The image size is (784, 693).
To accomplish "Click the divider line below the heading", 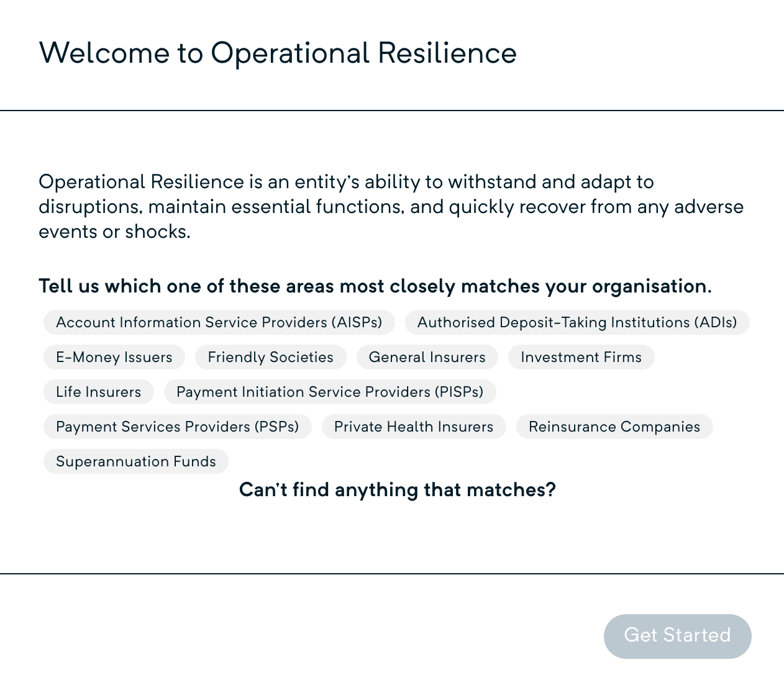I will [391, 111].
